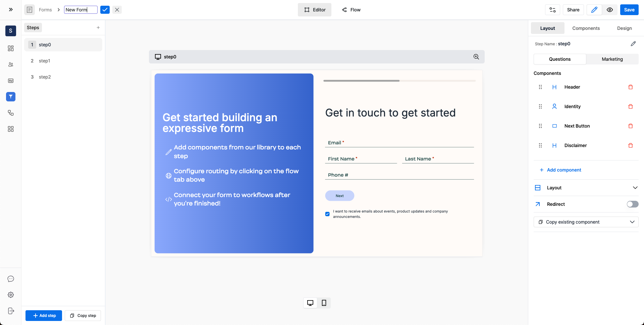The image size is (644, 325).
Task: Expand the Layout section
Action: [x=586, y=188]
